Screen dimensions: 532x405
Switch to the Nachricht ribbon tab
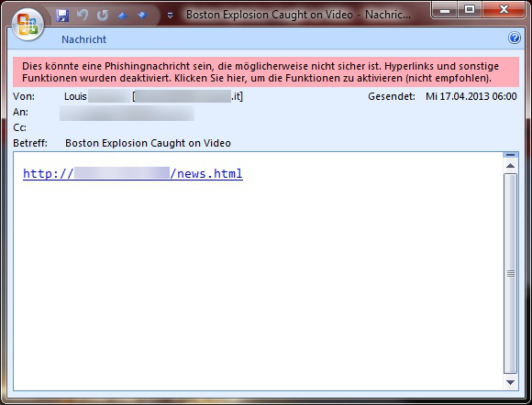[x=83, y=39]
